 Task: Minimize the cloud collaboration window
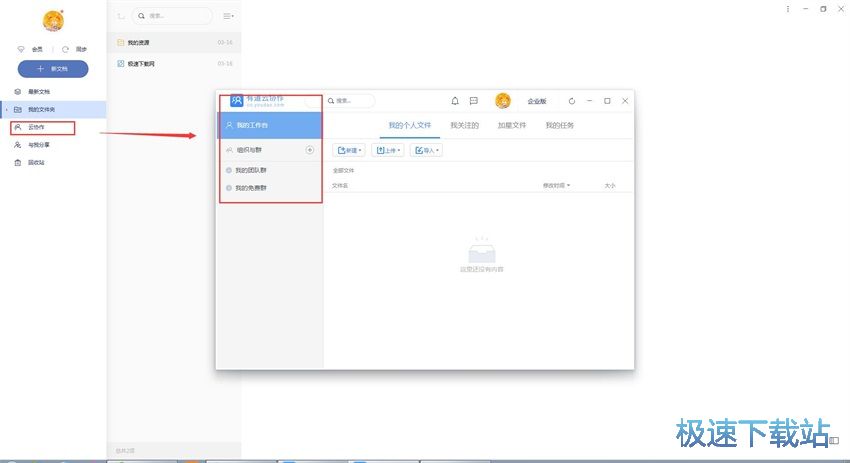pos(589,101)
